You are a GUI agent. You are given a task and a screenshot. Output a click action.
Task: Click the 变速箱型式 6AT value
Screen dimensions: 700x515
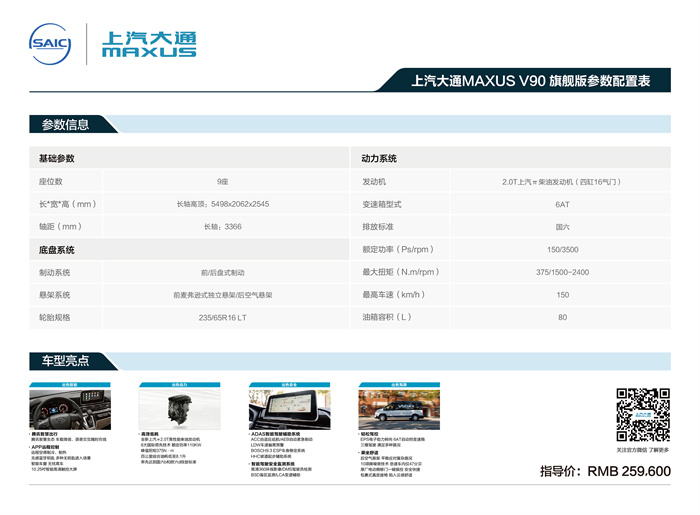pos(562,204)
